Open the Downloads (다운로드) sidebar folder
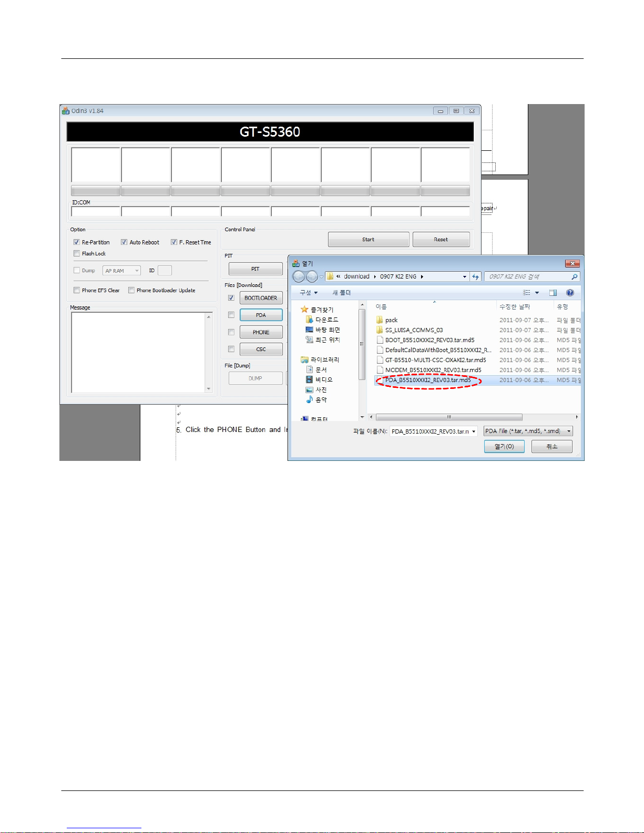The image size is (644, 833). [x=322, y=320]
